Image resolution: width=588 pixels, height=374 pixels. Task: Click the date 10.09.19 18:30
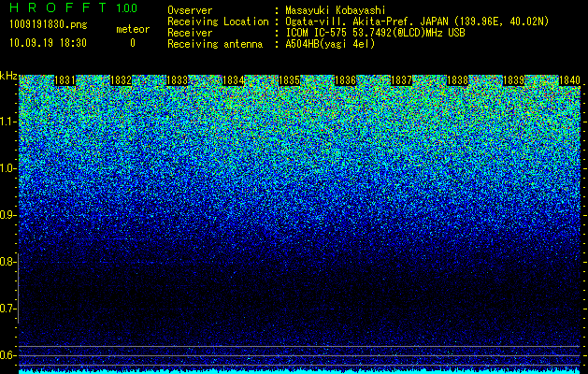tap(49, 43)
